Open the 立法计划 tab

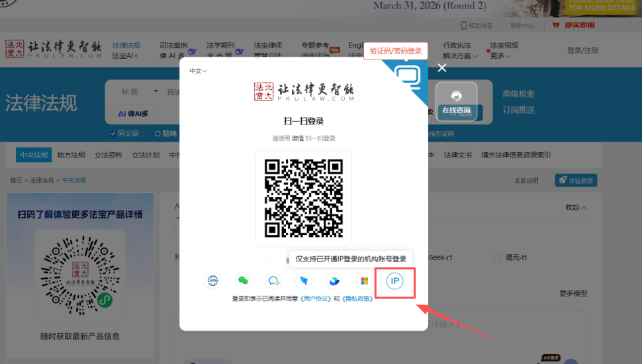[146, 155]
